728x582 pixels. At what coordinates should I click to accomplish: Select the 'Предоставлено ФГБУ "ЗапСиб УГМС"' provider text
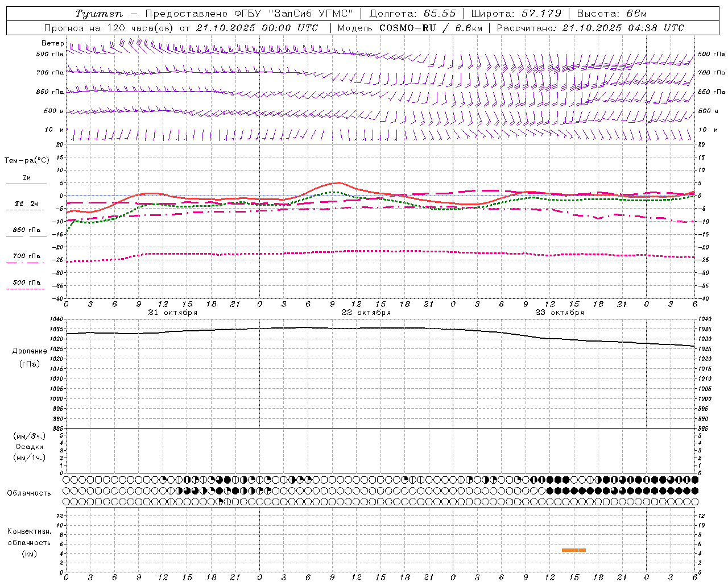pyautogui.click(x=249, y=14)
